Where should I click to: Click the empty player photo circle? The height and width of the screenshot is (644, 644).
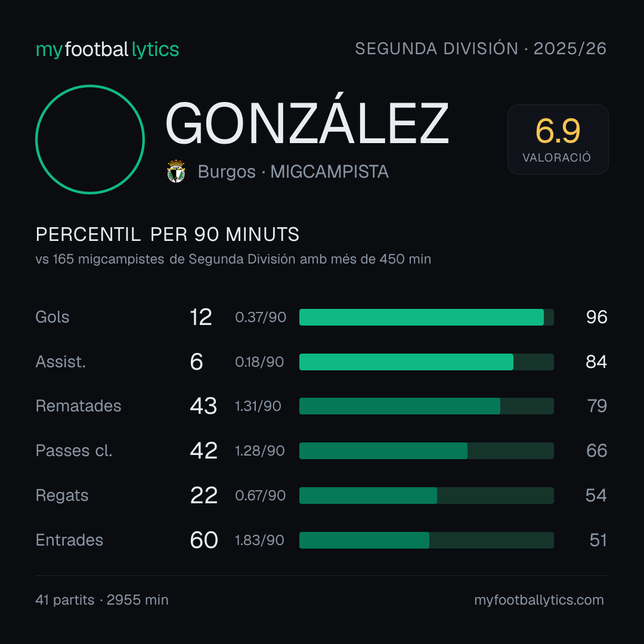coord(90,139)
